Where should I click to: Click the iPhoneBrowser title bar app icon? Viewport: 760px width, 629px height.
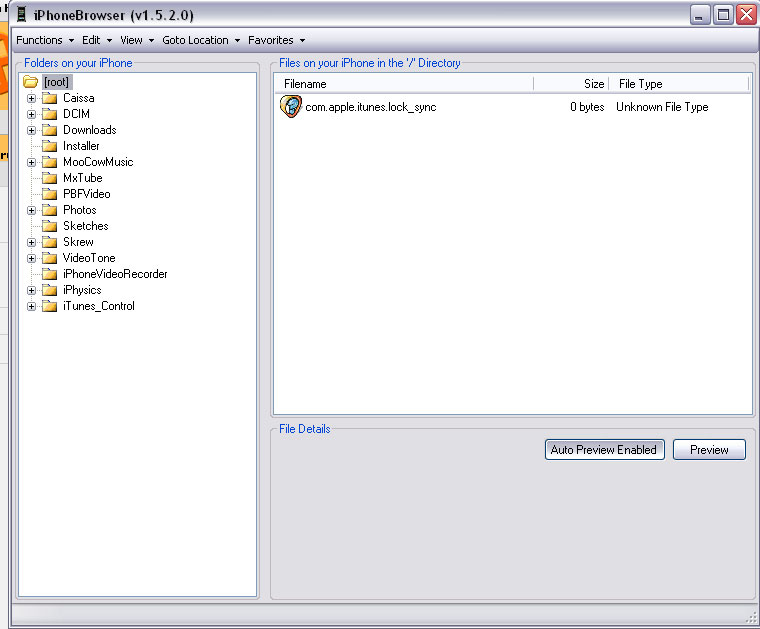[21, 15]
